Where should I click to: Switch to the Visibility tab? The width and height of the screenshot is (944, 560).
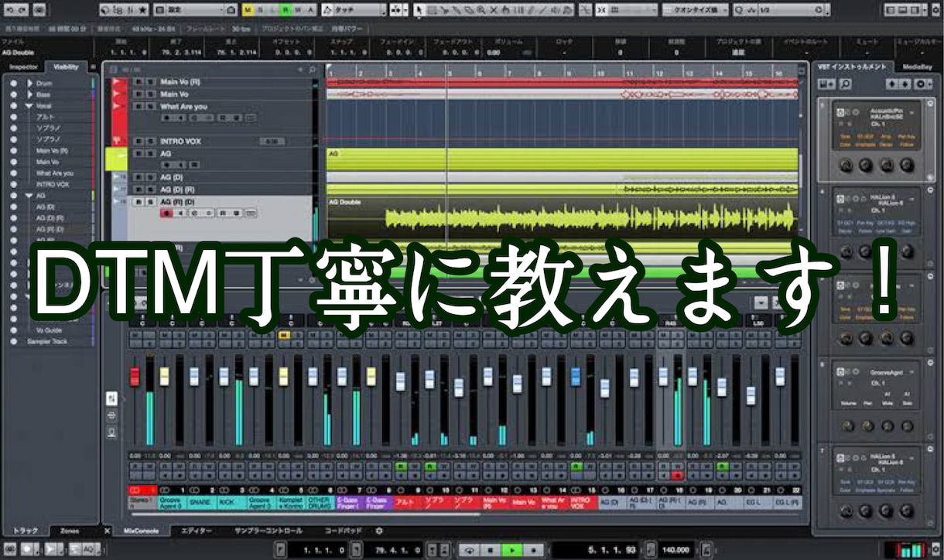66,67
